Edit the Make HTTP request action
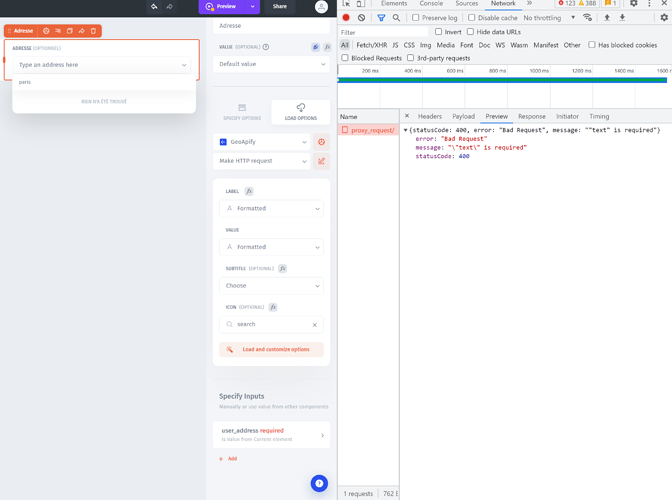This screenshot has height=500, width=672. point(321,161)
